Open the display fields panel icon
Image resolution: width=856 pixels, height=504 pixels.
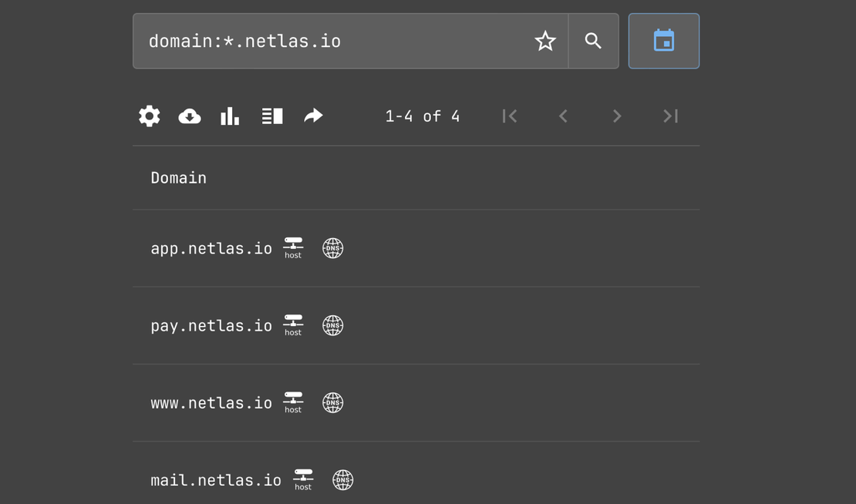pyautogui.click(x=271, y=116)
